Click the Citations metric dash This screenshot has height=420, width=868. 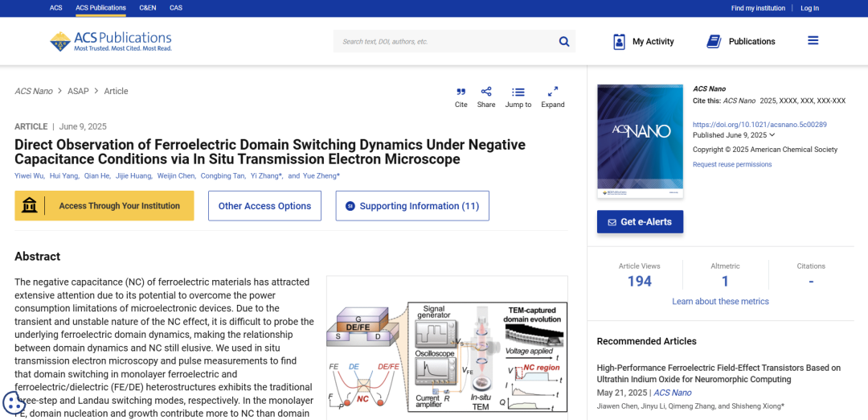click(x=811, y=282)
